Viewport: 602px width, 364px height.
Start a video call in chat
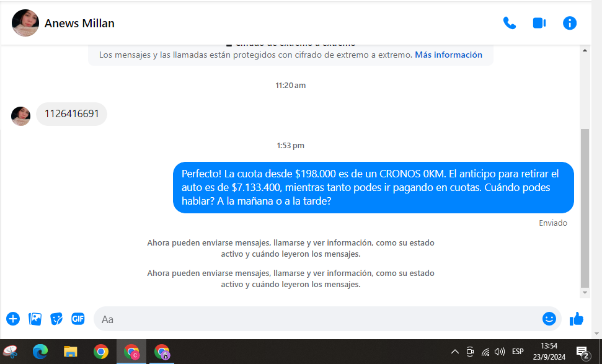pyautogui.click(x=539, y=23)
